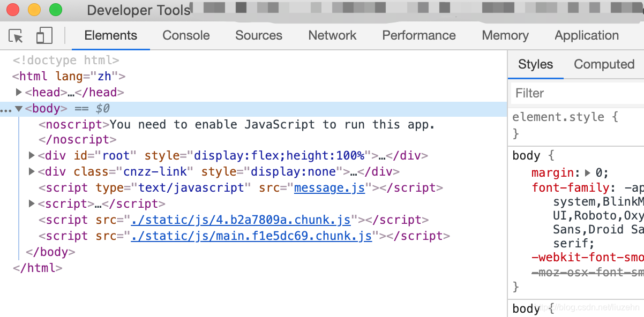Click the margin property name

(552, 173)
